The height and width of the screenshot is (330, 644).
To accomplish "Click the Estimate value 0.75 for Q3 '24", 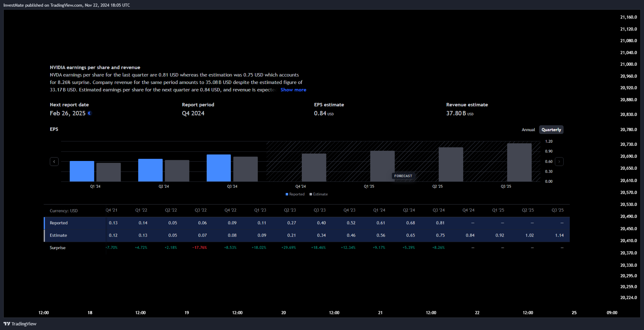I will pos(440,235).
